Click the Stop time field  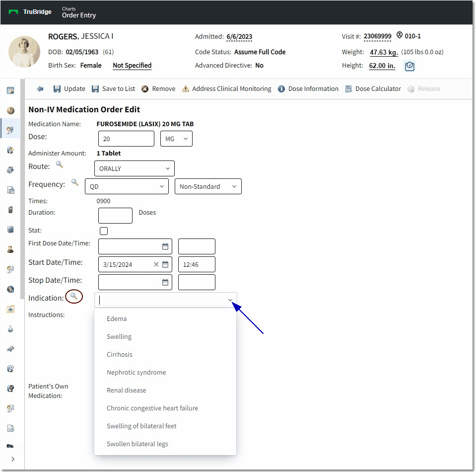[x=197, y=282]
